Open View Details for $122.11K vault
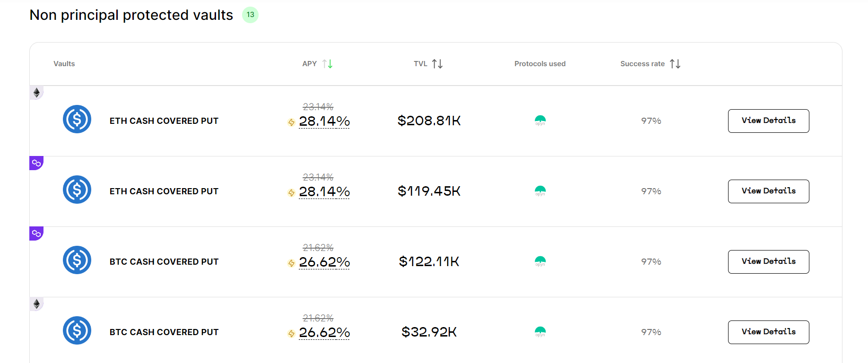 [x=768, y=262]
